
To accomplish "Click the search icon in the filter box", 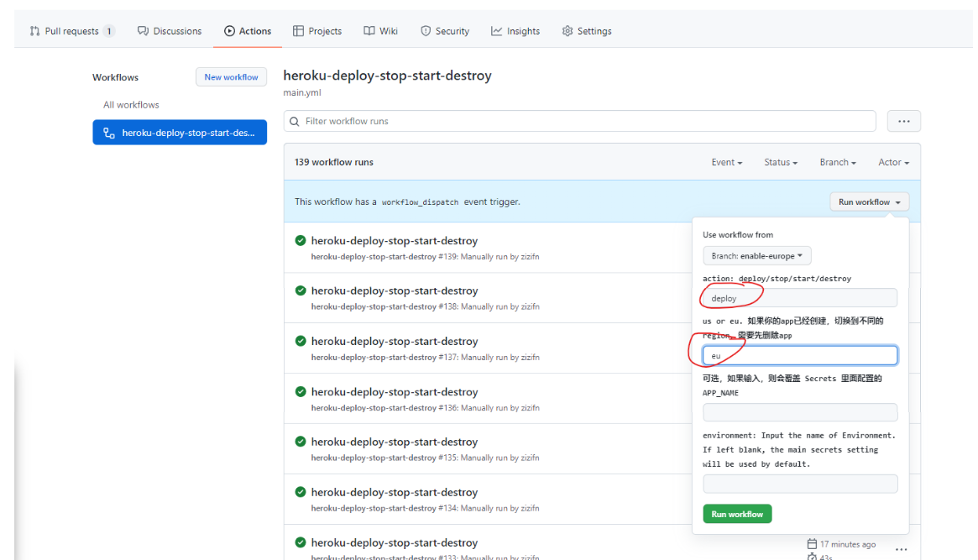I will coord(295,122).
